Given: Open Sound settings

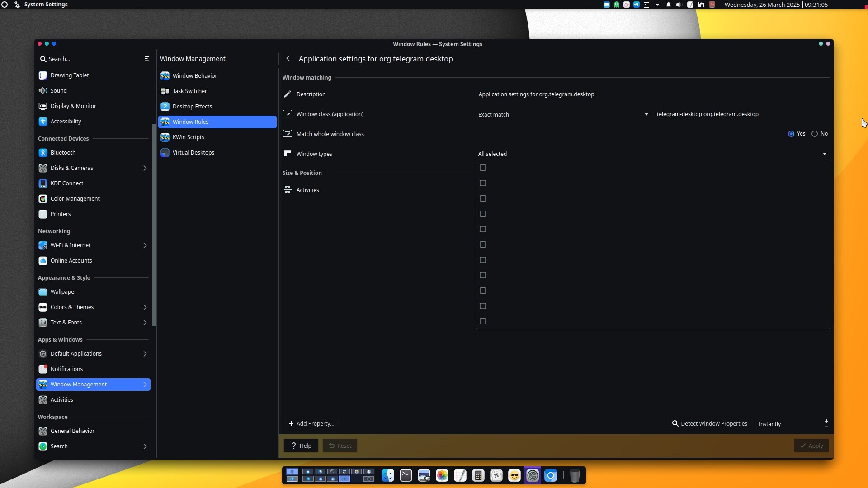Looking at the screenshot, I should (x=93, y=90).
